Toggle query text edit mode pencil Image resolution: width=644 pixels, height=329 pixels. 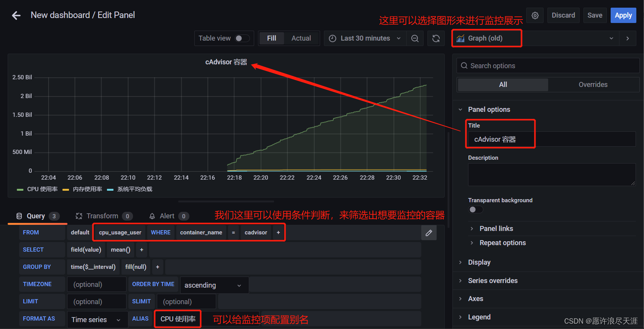coord(429,232)
